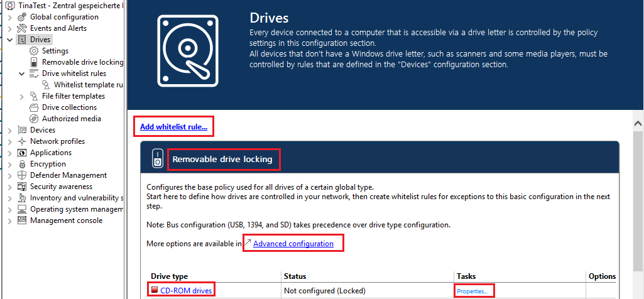The height and width of the screenshot is (299, 644).
Task: Open the Advanced configuration link
Action: 293,244
